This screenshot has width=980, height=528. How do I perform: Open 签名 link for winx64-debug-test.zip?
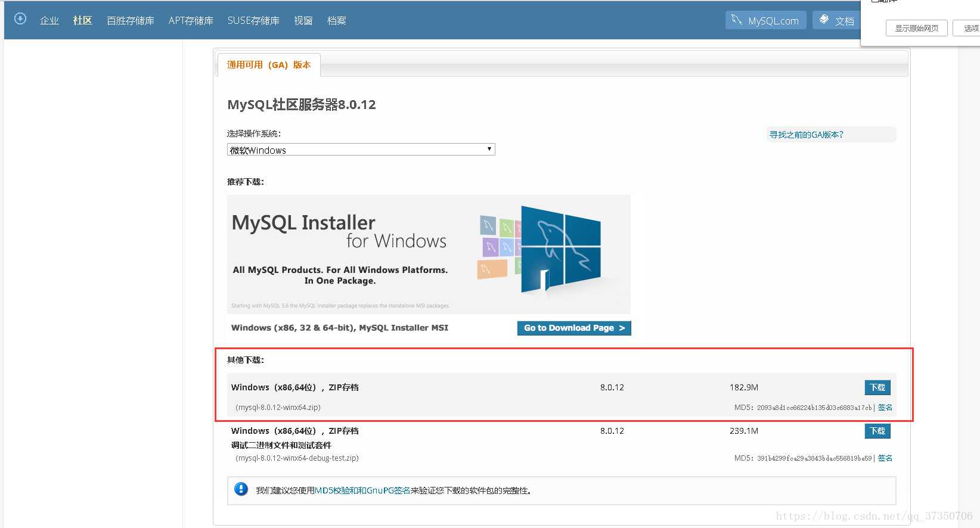(885, 458)
